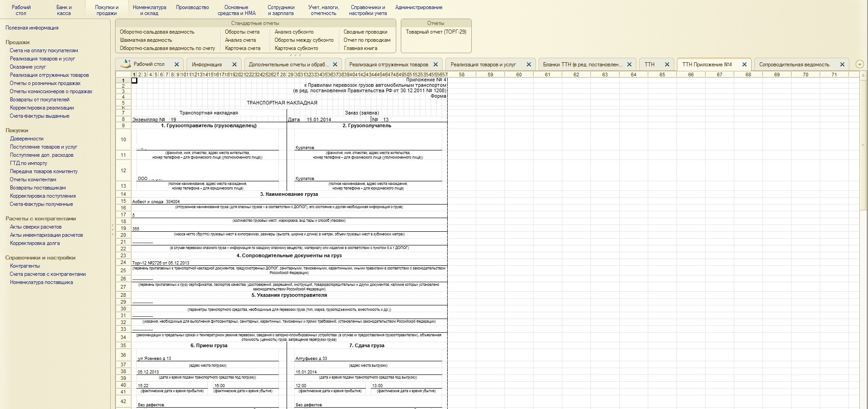This screenshot has width=868, height=409.
Task: Open Полезная информация link
Action: click(x=32, y=28)
